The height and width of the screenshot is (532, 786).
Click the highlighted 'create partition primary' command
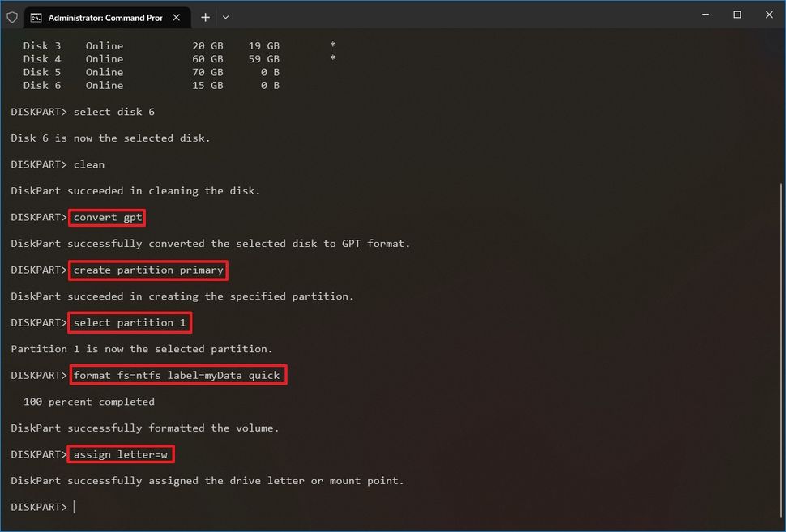pyautogui.click(x=147, y=270)
